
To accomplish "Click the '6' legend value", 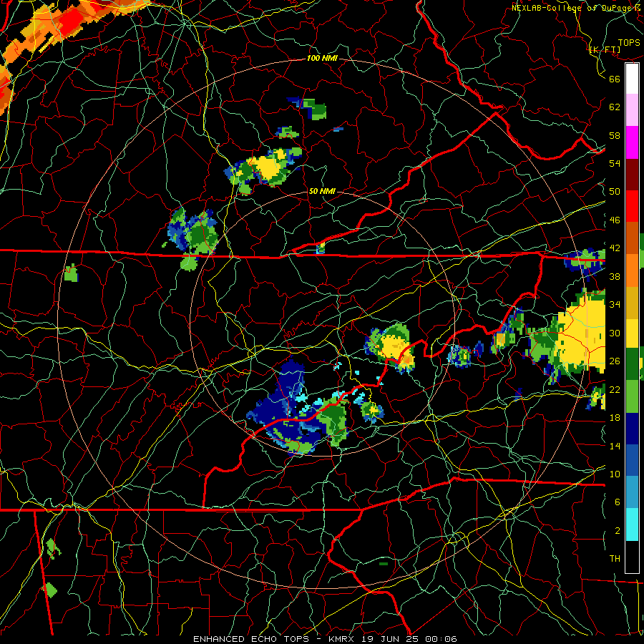I will pos(618,502).
